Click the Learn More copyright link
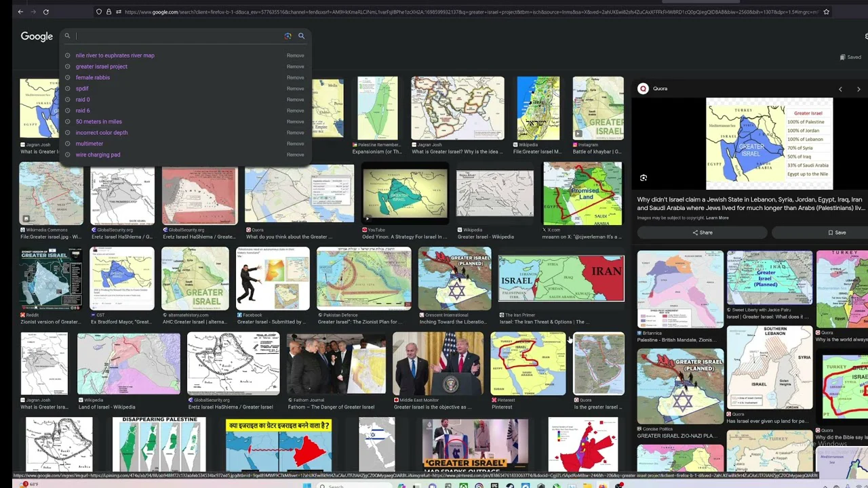Image resolution: width=868 pixels, height=488 pixels. [x=717, y=218]
